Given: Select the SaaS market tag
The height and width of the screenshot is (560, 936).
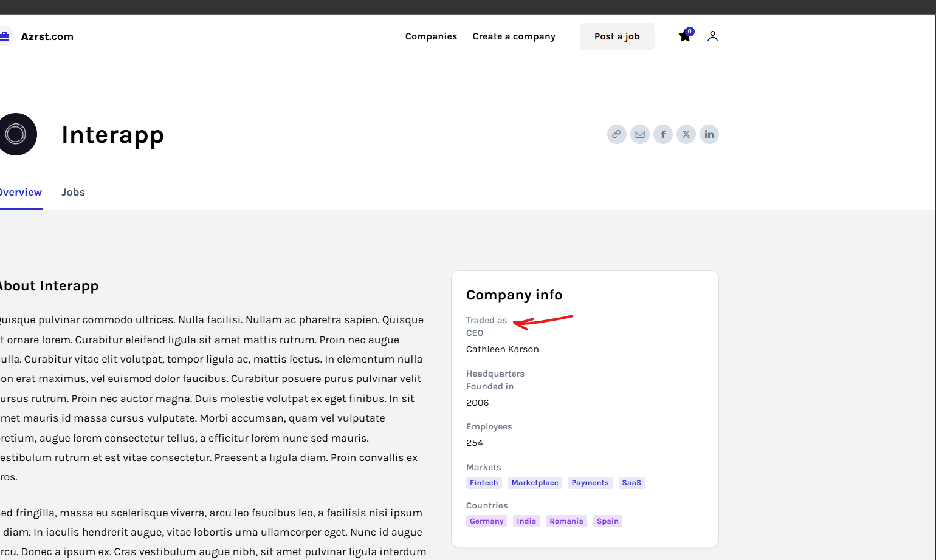Looking at the screenshot, I should point(631,483).
